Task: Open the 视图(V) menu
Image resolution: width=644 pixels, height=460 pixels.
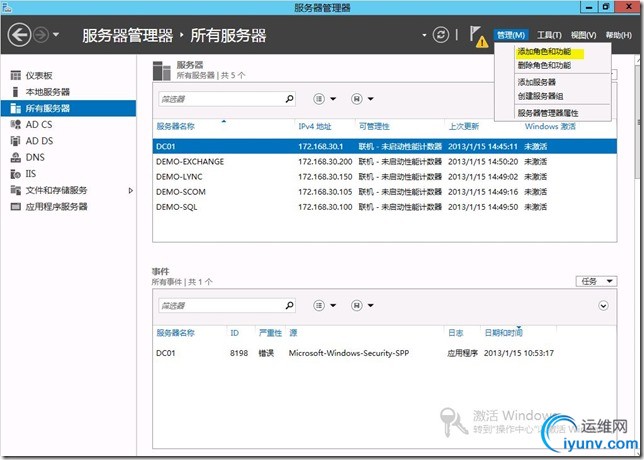Action: pos(584,35)
